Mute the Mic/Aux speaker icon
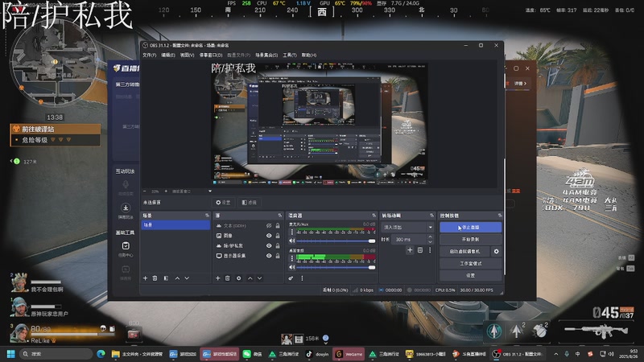Viewport: 644px width, 362px height. [x=292, y=241]
